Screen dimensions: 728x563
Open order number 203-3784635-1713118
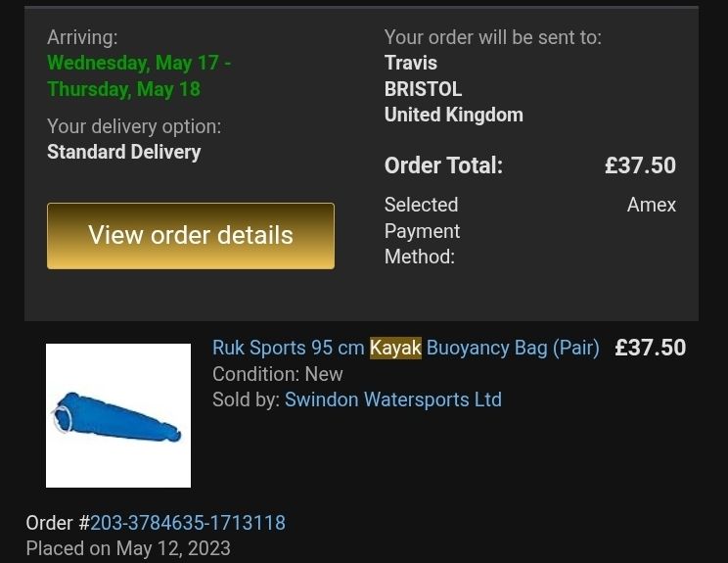tap(188, 523)
